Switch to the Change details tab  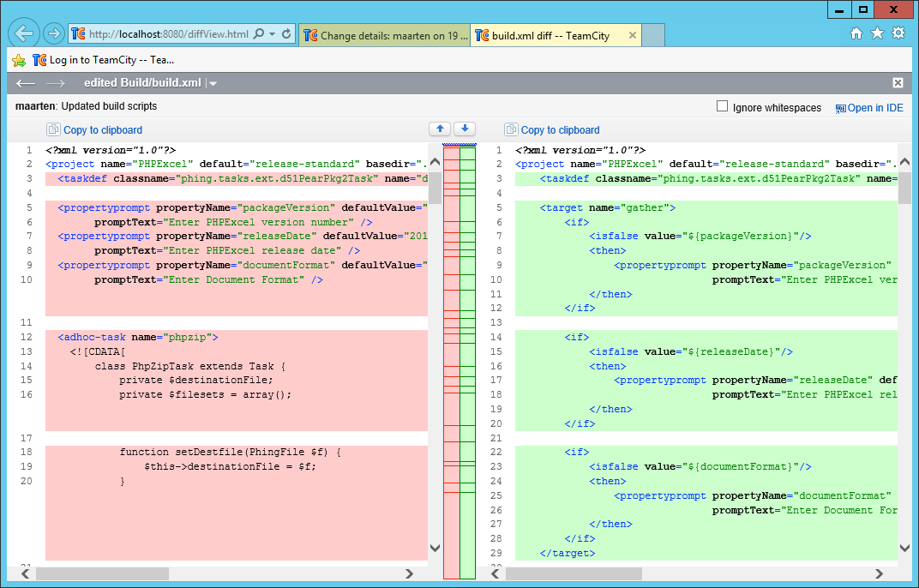click(385, 36)
